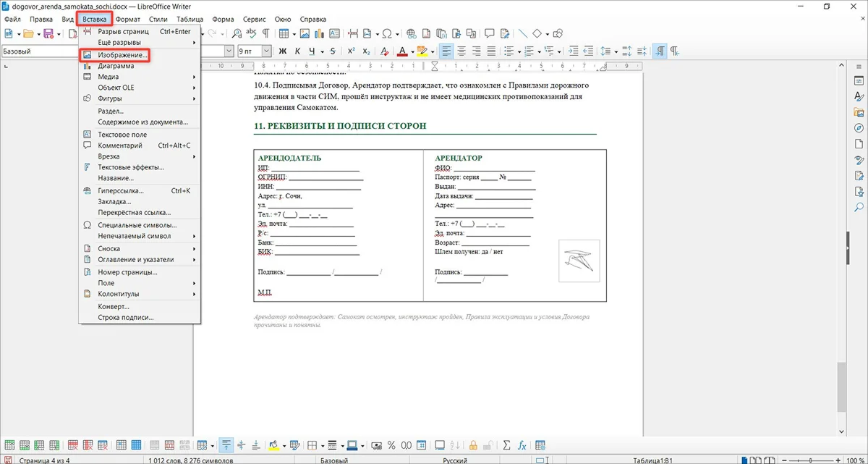868x464 pixels.
Task: Click the fx formula icon in table toolbar
Action: click(x=522, y=445)
